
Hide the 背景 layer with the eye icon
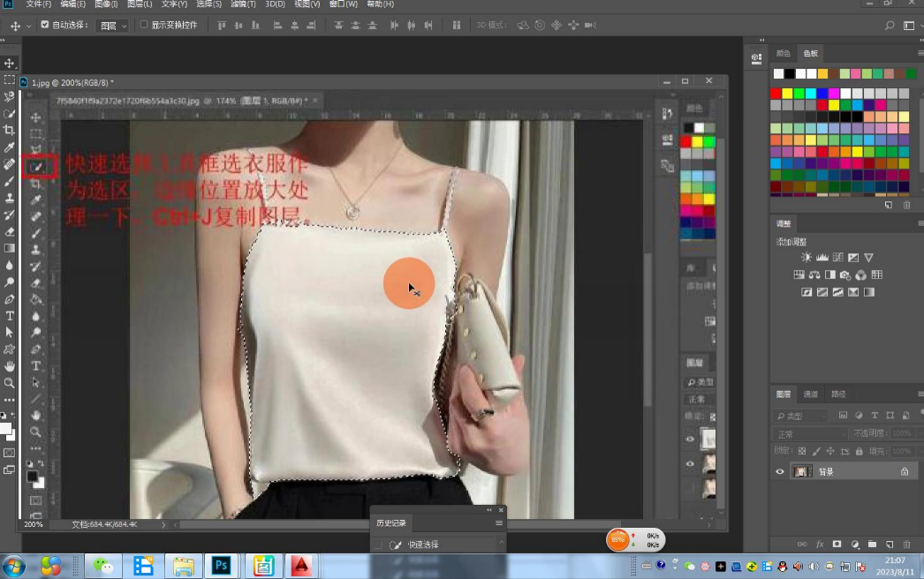[x=780, y=472]
